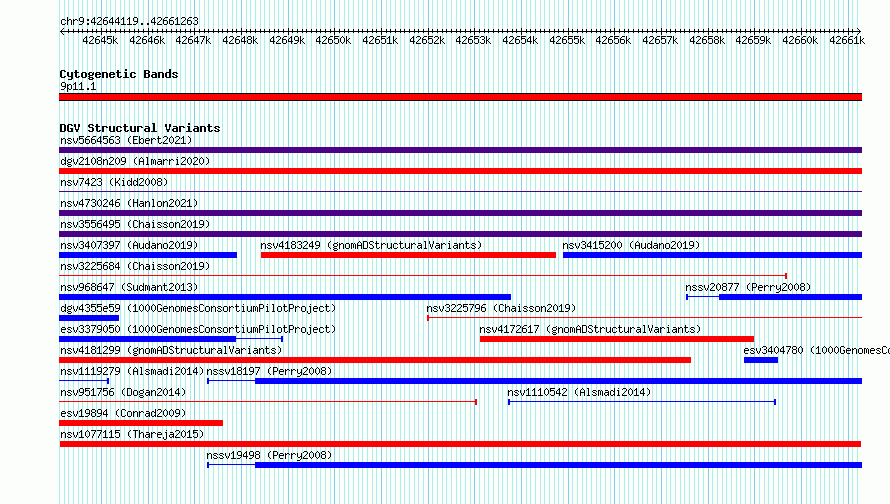Select the nssv18197 thick blue bar
Image resolution: width=890 pixels, height=504 pixels.
click(x=559, y=381)
